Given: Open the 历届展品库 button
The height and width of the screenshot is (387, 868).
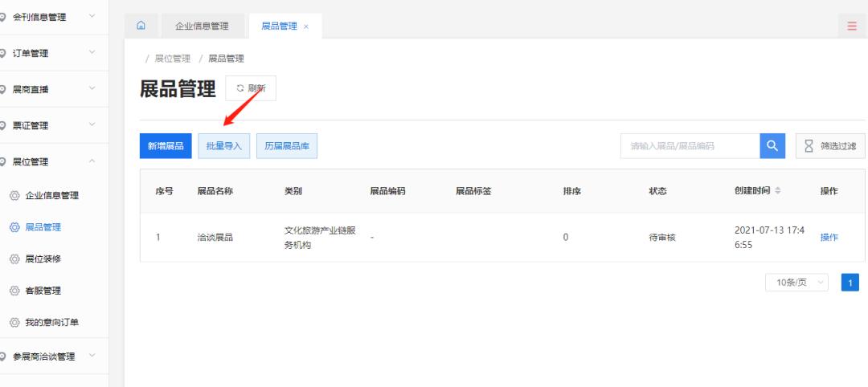Looking at the screenshot, I should click(x=287, y=146).
